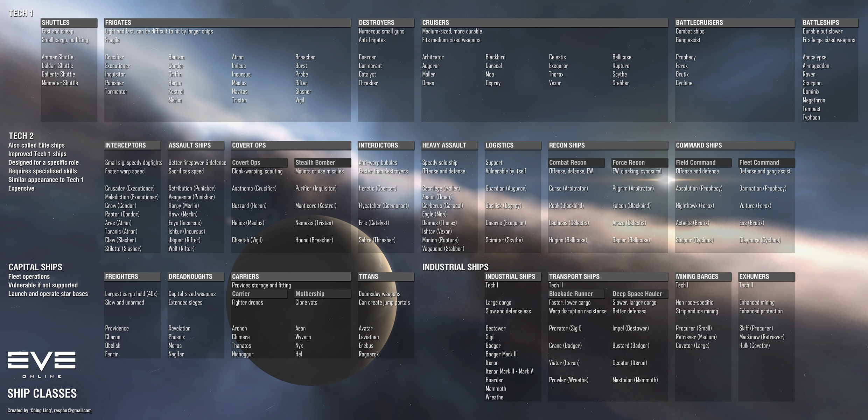This screenshot has height=420, width=868.
Task: Select the CRUISERS category header
Action: 435,23
